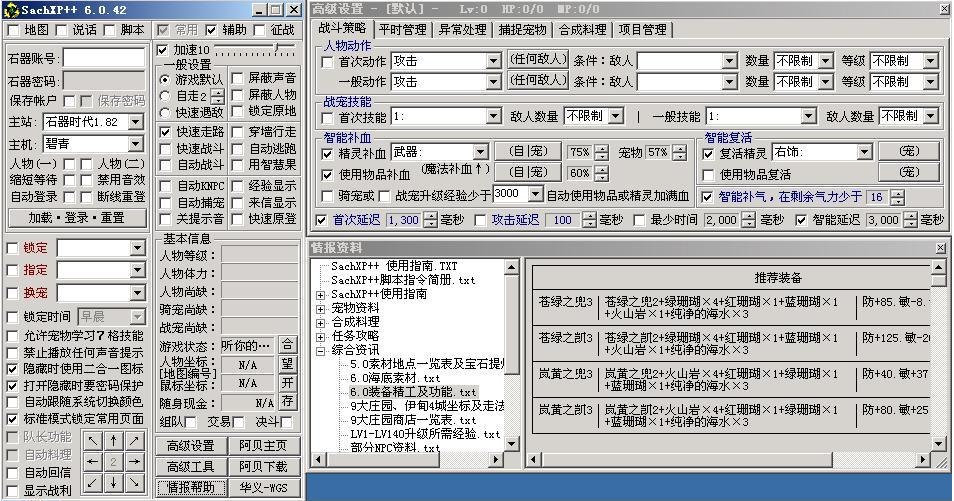Open the 主机 碧青 dropdown
Screen dimensions: 954x501
[x=136, y=144]
